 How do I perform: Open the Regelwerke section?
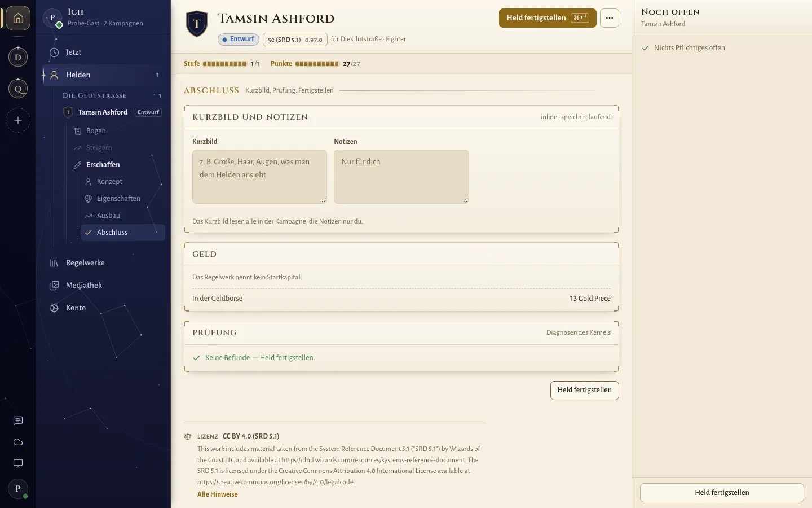(x=104, y=262)
